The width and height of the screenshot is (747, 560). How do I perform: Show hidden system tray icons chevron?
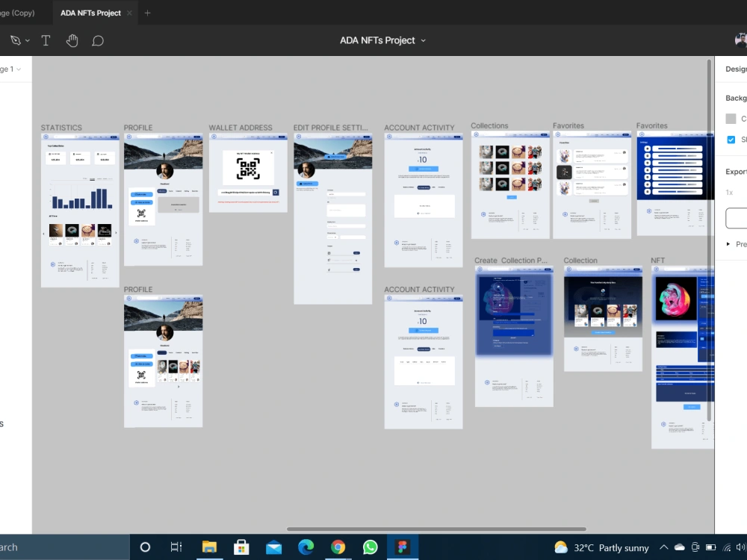click(663, 547)
